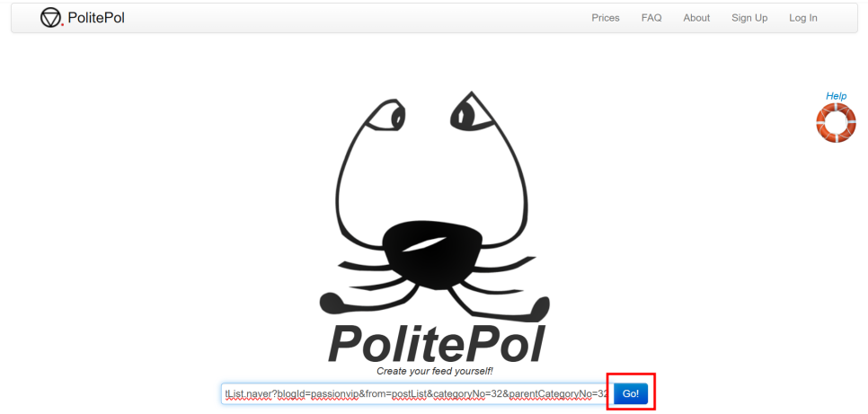Open the Log In page
The height and width of the screenshot is (414, 868).
[x=803, y=18]
